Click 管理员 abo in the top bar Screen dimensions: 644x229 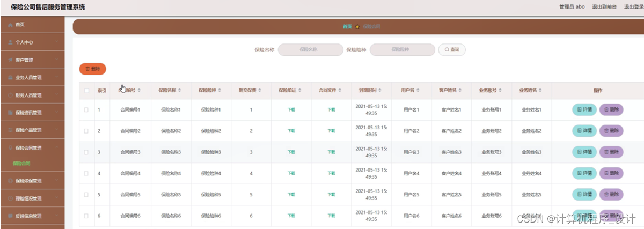pos(572,7)
